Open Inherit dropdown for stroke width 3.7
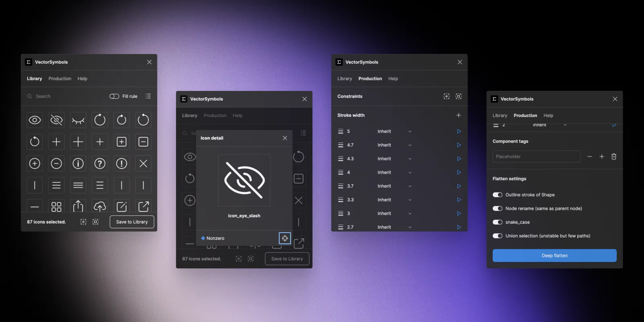 tap(394, 186)
